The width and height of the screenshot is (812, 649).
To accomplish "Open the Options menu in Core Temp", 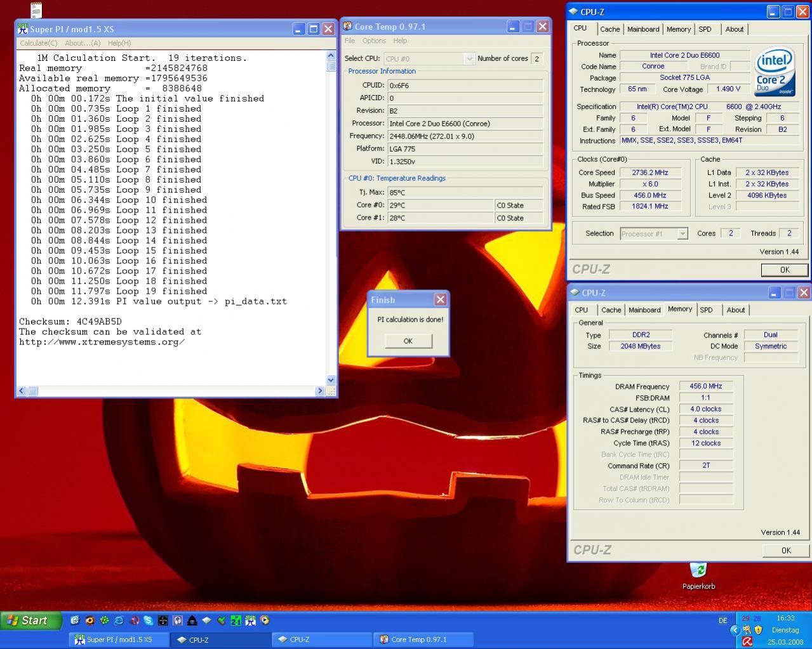I will (x=374, y=41).
